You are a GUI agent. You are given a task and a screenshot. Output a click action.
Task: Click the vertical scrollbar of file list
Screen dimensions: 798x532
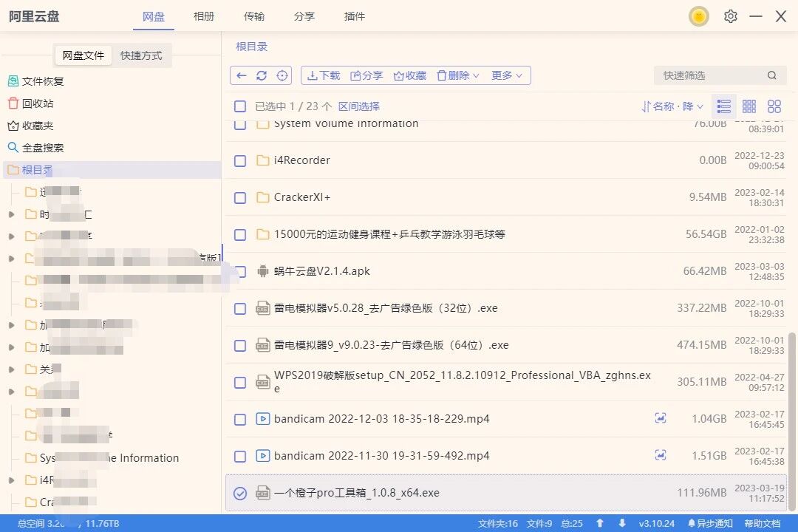click(x=791, y=421)
